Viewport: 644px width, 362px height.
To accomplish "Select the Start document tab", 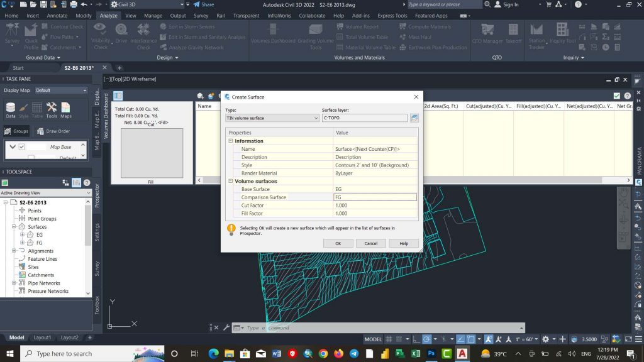I will click(18, 68).
